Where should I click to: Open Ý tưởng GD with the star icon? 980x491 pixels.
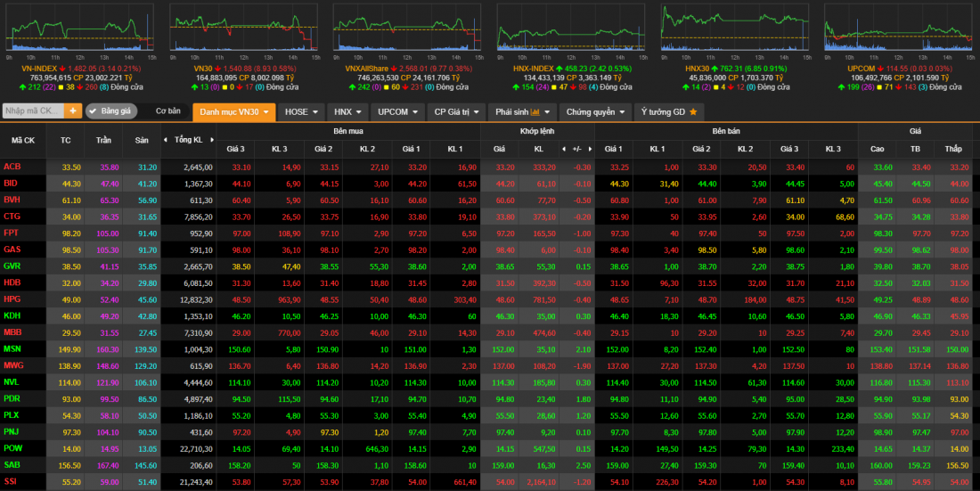pos(668,111)
